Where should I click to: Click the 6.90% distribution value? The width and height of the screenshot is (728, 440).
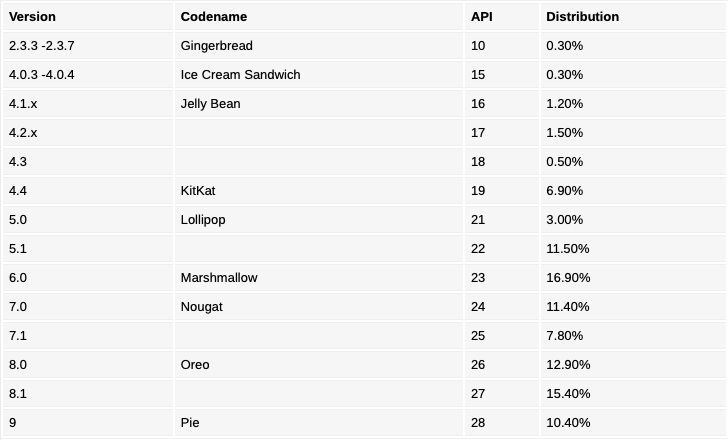pos(564,191)
